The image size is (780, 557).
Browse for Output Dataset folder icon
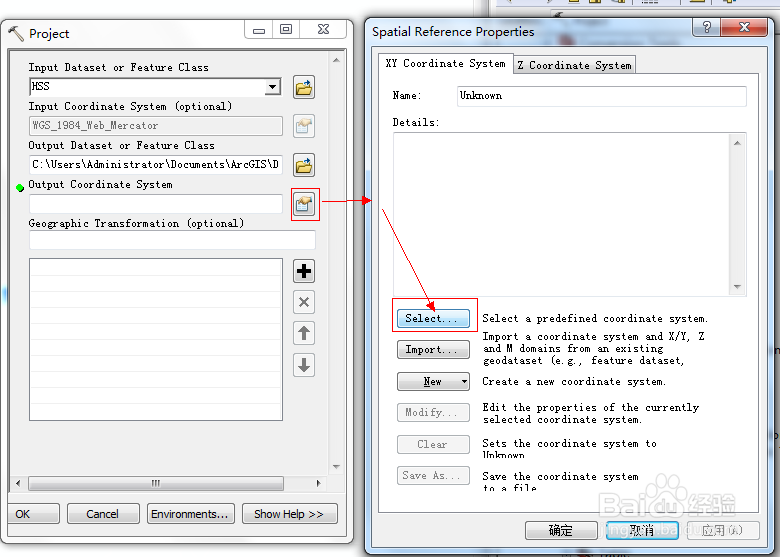coord(304,165)
